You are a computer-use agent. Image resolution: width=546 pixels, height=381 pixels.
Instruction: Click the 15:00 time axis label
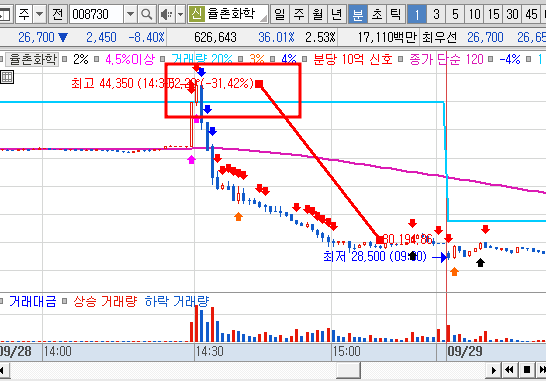click(346, 351)
